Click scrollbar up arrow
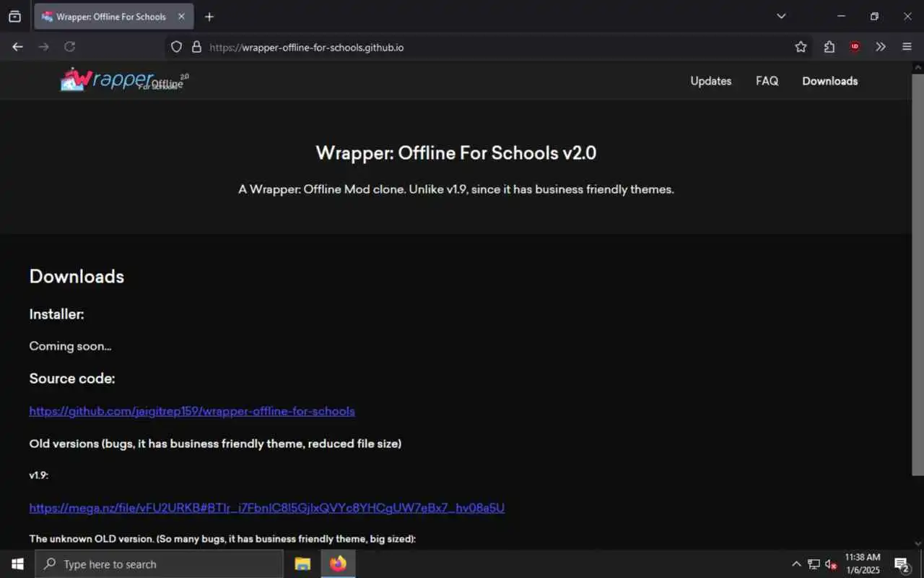 [918, 66]
